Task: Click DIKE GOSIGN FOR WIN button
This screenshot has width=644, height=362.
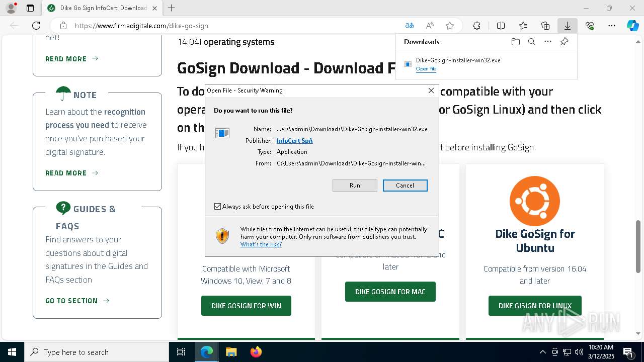Action: (246, 306)
